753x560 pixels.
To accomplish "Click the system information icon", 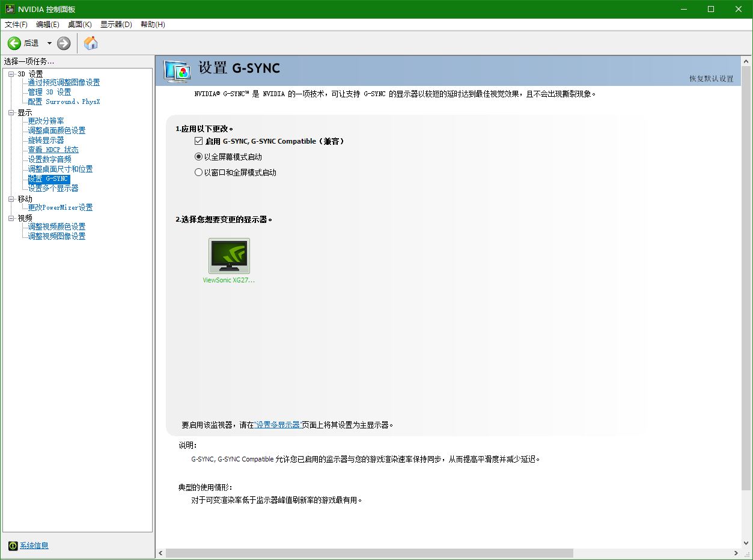I will point(13,546).
